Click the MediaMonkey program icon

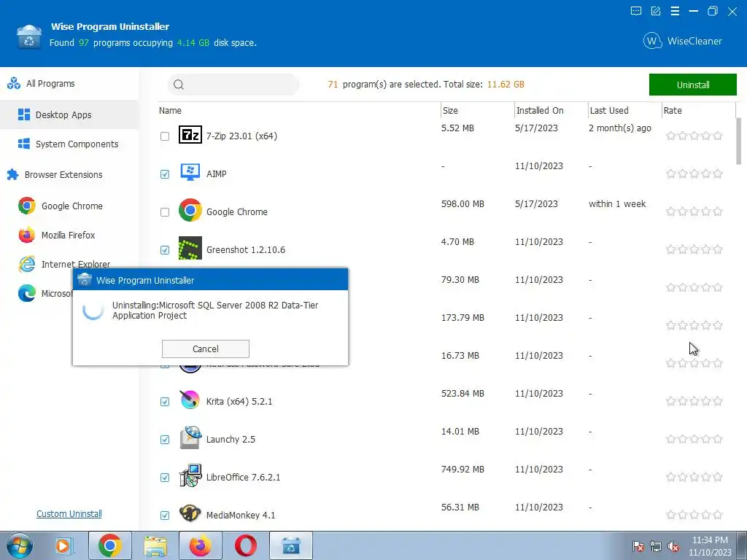click(190, 513)
